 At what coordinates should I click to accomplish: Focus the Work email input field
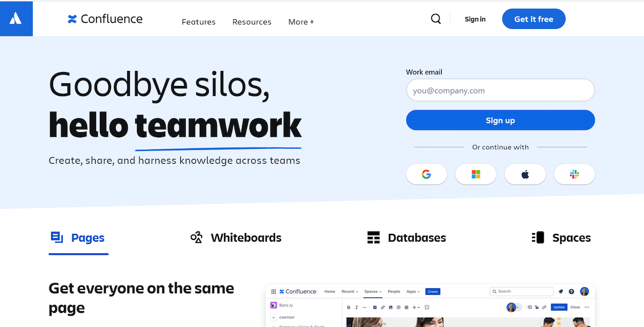(500, 90)
